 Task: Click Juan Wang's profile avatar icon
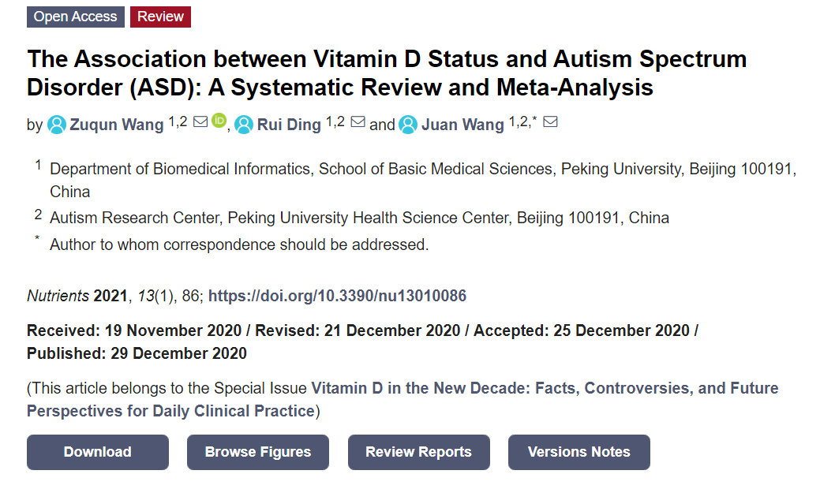coord(408,125)
